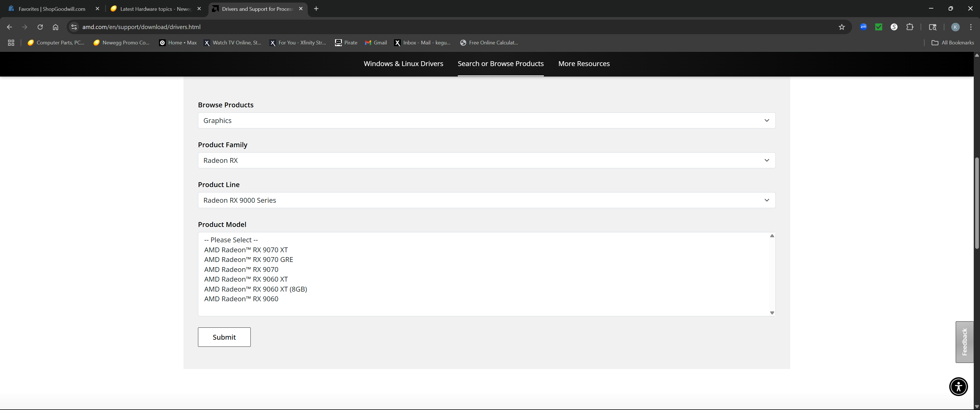This screenshot has height=410, width=980.
Task: Open the Feedback side tab
Action: (x=964, y=342)
